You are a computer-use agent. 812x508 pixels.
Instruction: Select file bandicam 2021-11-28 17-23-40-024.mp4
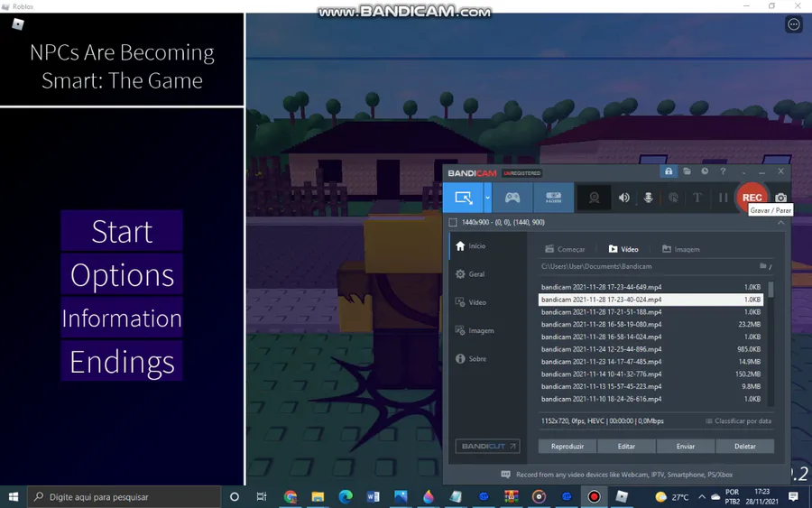point(651,300)
